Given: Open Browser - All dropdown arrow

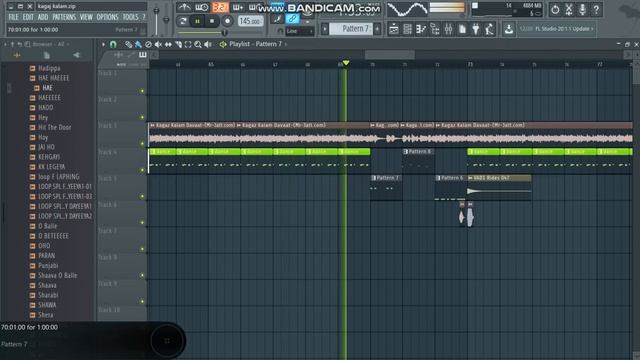Looking at the screenshot, I should click(68, 44).
